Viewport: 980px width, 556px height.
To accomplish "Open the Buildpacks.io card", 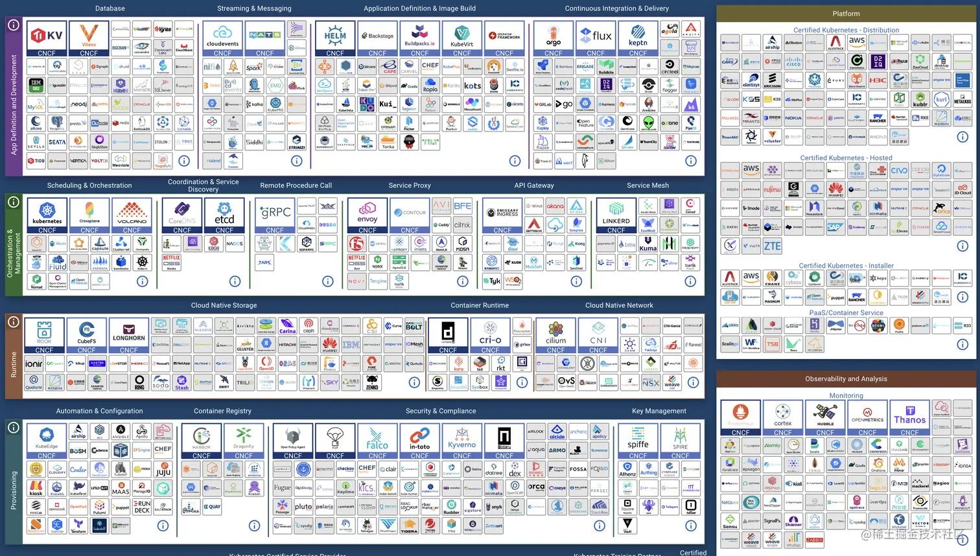I will (x=419, y=39).
